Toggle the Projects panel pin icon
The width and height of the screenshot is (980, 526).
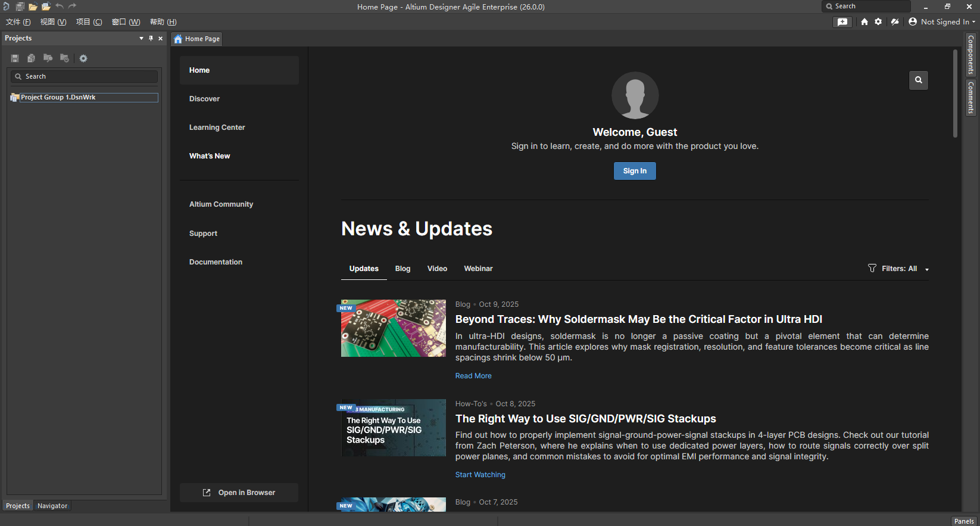coord(151,38)
